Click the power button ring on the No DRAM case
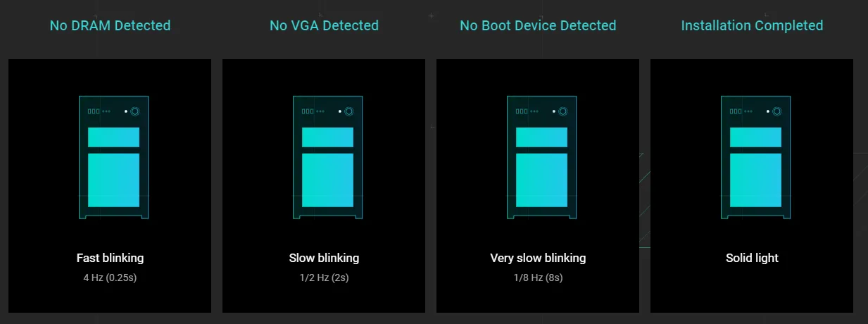 [134, 111]
